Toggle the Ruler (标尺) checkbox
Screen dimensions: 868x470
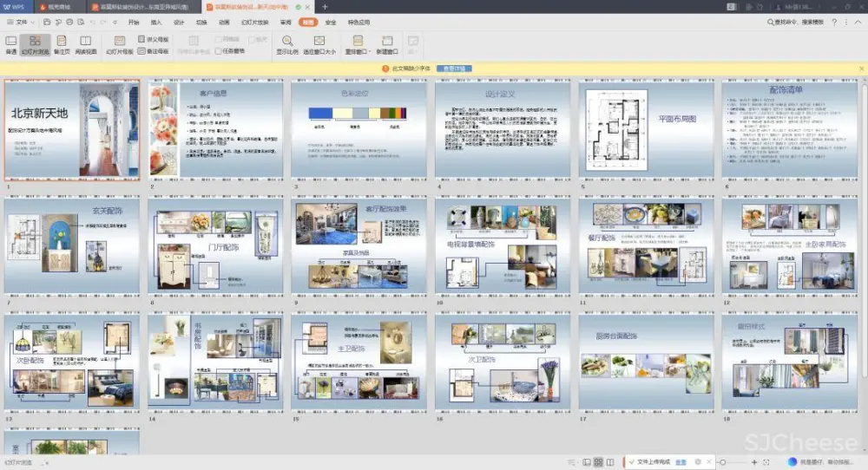[x=252, y=39]
